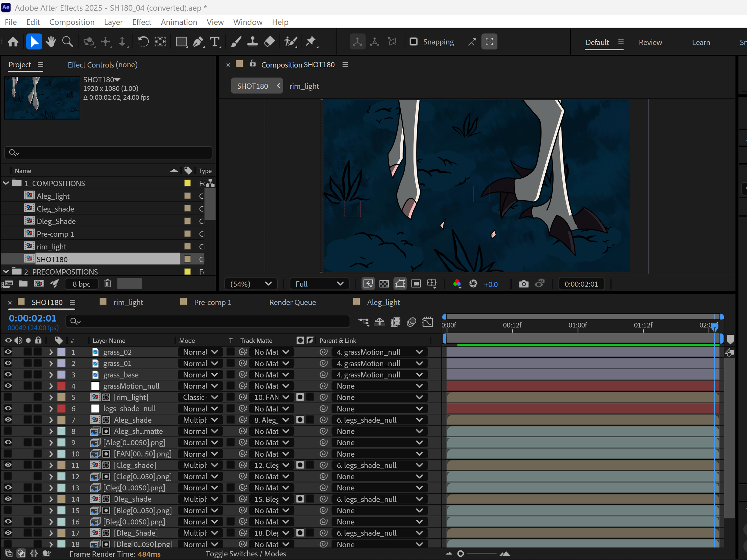Screen dimensions: 747x560
Task: Select the Rotation tool
Action: (143, 42)
